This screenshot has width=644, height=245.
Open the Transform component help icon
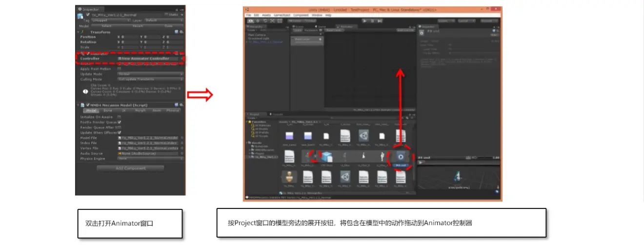point(176,32)
